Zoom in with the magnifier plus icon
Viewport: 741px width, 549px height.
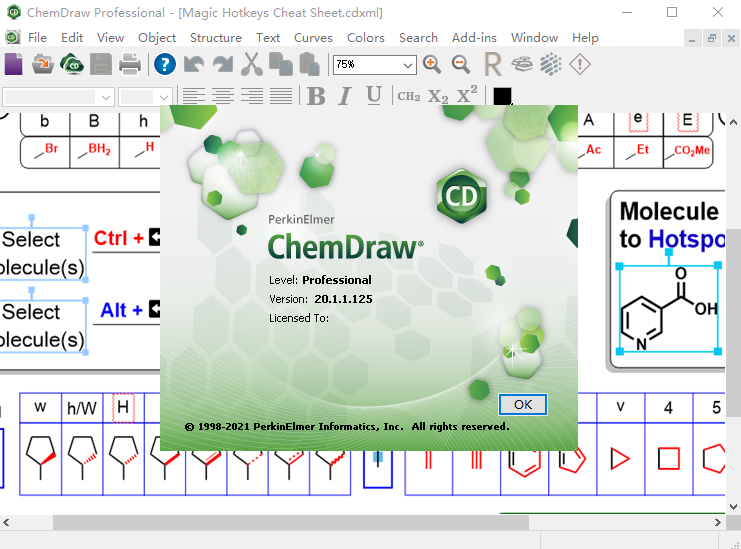432,64
